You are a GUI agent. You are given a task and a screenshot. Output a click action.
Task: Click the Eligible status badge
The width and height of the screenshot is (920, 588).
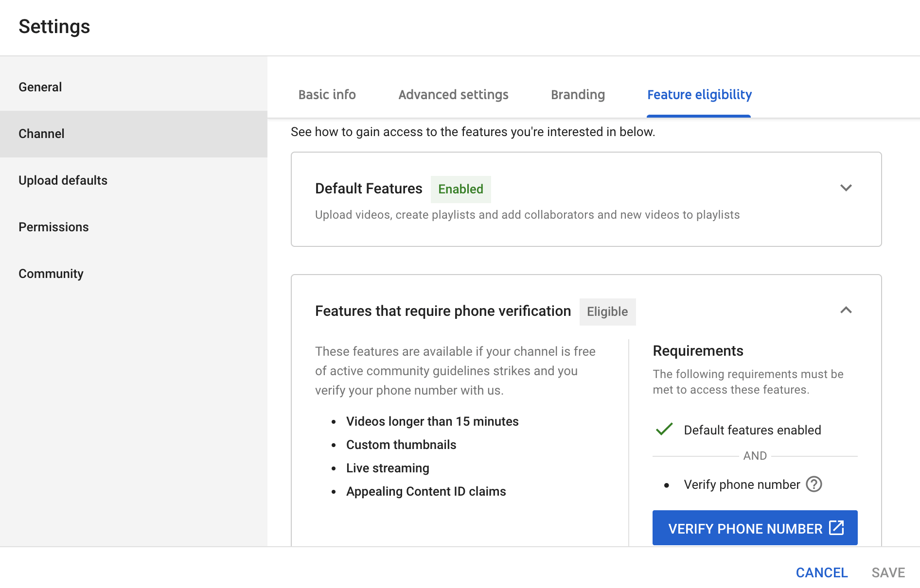pos(607,311)
